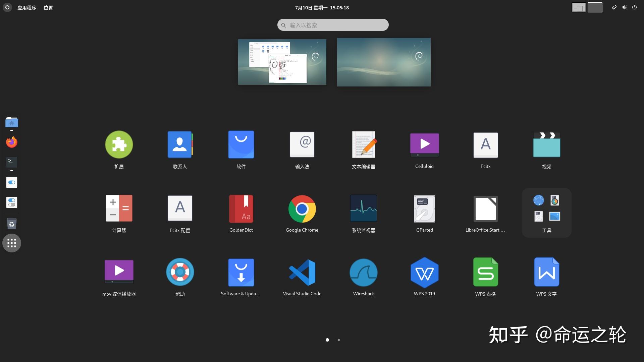The height and width of the screenshot is (362, 644).
Task: Open the double-toggle Tweaks app in dock
Action: (x=12, y=202)
